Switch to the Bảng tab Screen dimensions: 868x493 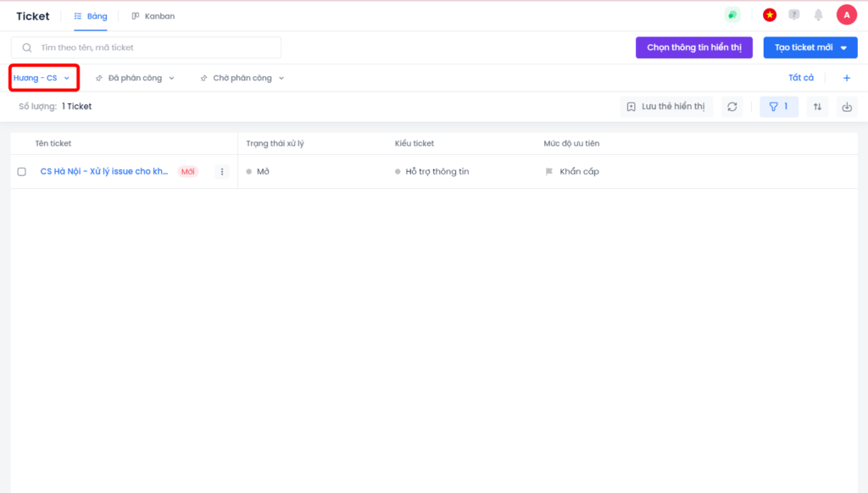click(x=91, y=16)
